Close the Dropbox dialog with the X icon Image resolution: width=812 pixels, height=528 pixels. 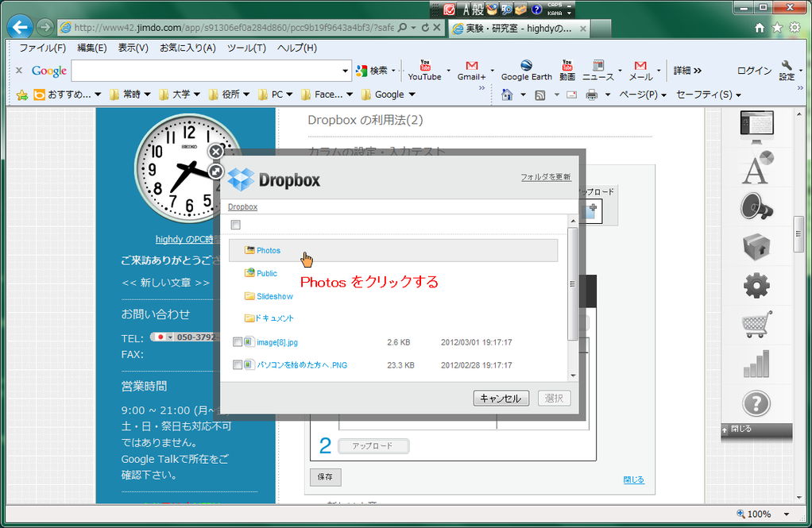click(216, 151)
